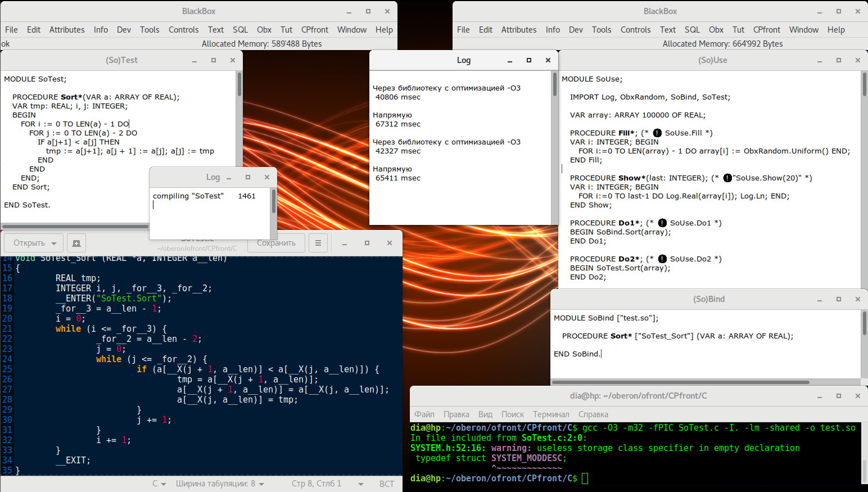Screen dimensions: 868x492
Task: Open CPfront menu in right BlackBox
Action: [x=766, y=30]
